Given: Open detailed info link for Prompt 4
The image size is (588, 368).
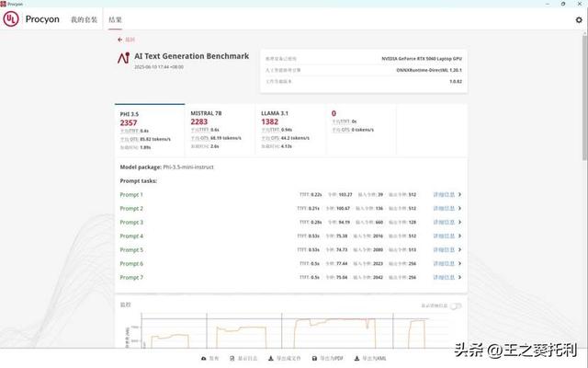Looking at the screenshot, I should coord(444,236).
